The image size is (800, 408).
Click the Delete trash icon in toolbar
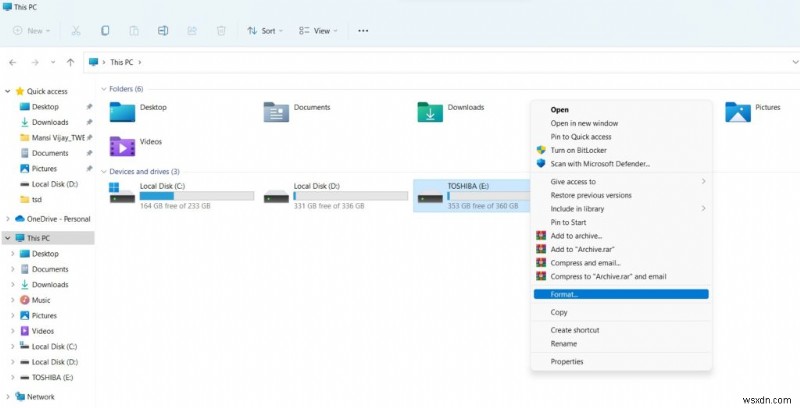221,31
